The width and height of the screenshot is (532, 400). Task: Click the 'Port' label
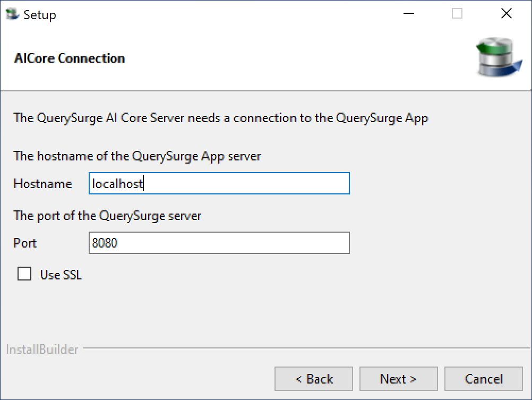25,243
